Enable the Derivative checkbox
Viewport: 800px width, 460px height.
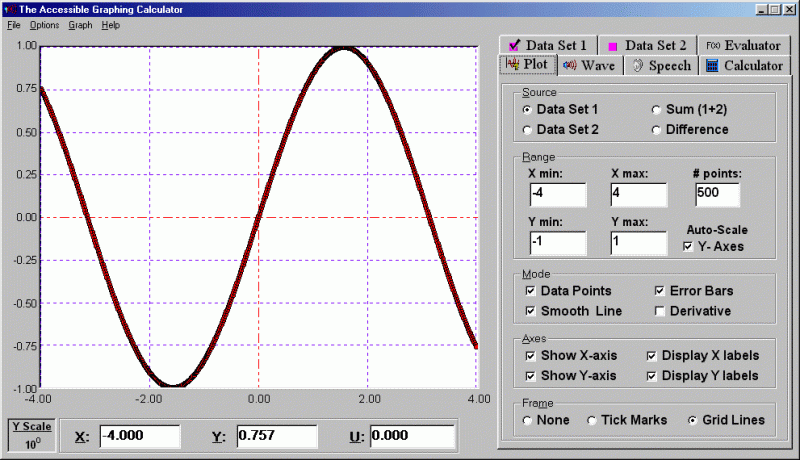tap(660, 311)
